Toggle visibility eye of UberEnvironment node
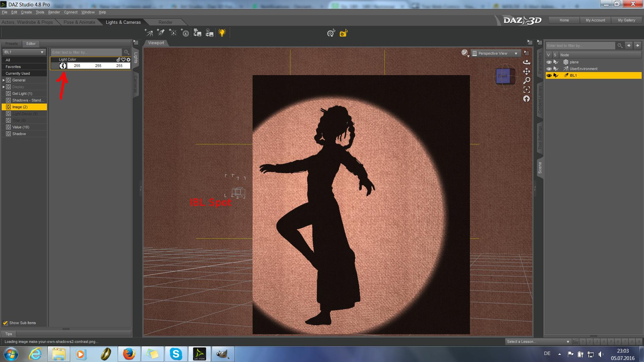 [x=549, y=69]
